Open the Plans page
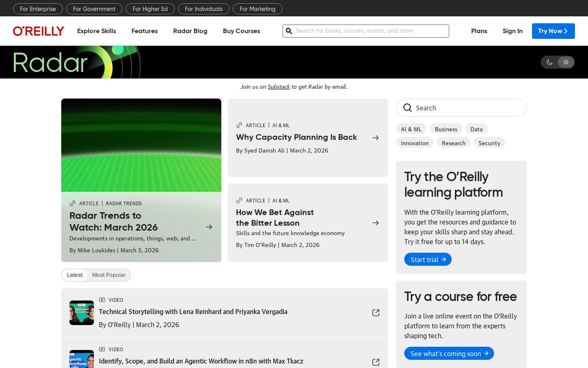588x368 pixels. pyautogui.click(x=479, y=31)
